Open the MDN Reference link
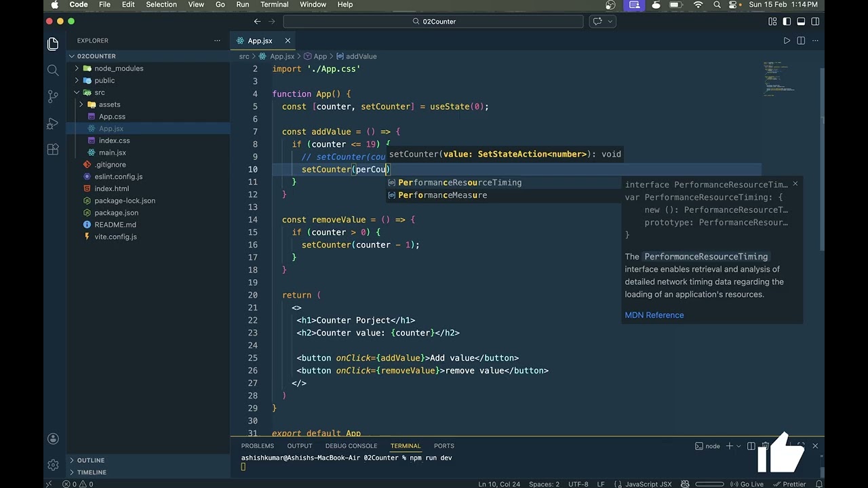 point(654,315)
